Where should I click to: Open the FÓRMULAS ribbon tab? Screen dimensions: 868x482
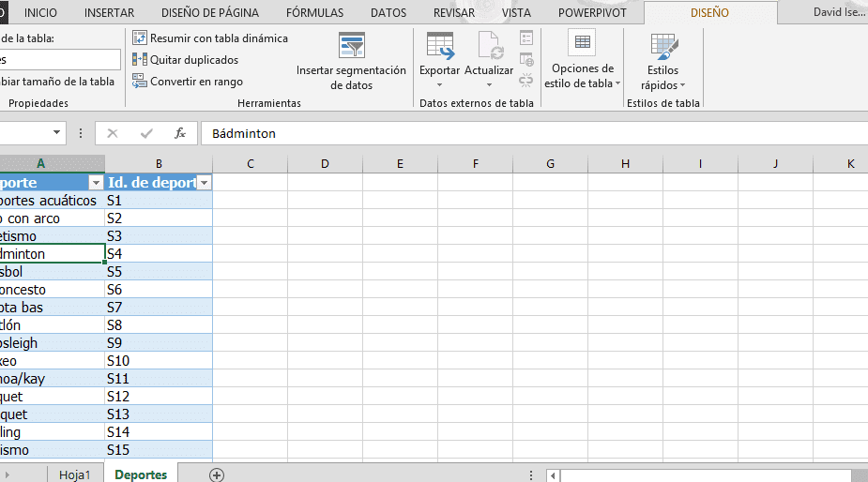314,12
